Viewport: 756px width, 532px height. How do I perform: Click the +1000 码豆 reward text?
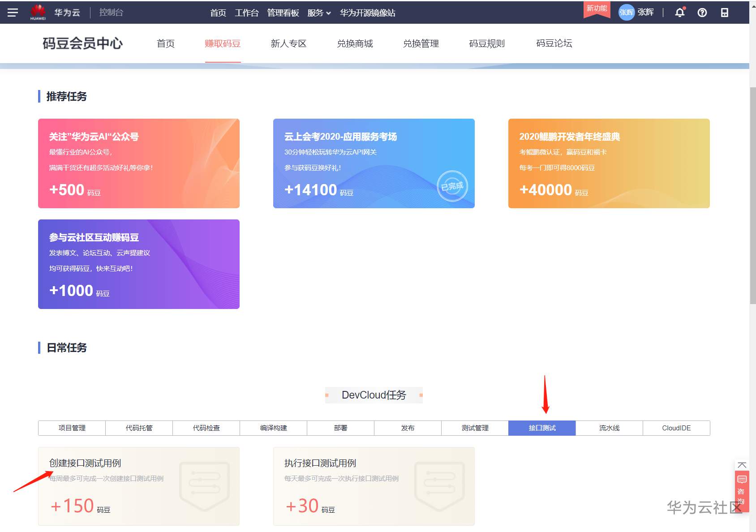(79, 291)
